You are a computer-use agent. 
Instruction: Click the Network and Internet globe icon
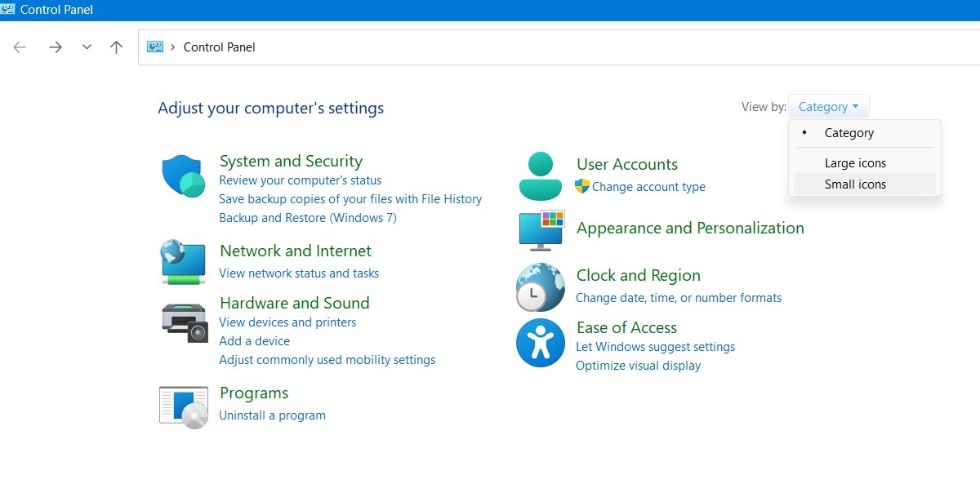183,262
